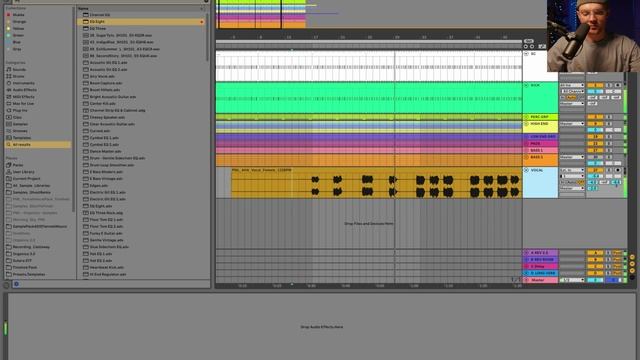The width and height of the screenshot is (640, 360).
Task: Select the Channel Strip EQ & Cabinet.adg rack
Action: (118, 110)
